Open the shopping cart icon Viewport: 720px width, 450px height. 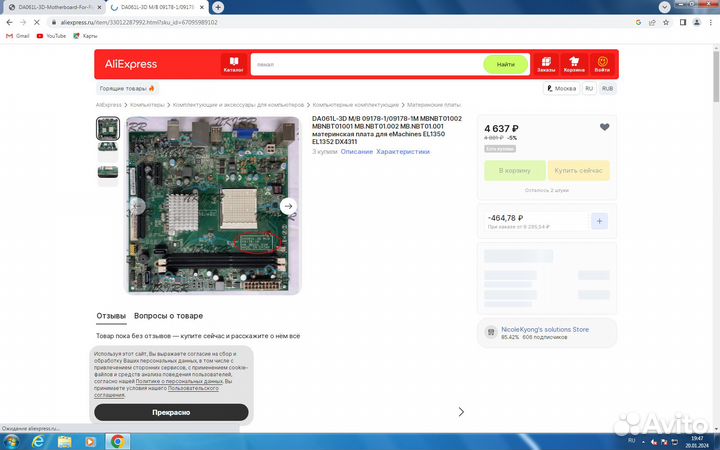pyautogui.click(x=574, y=64)
